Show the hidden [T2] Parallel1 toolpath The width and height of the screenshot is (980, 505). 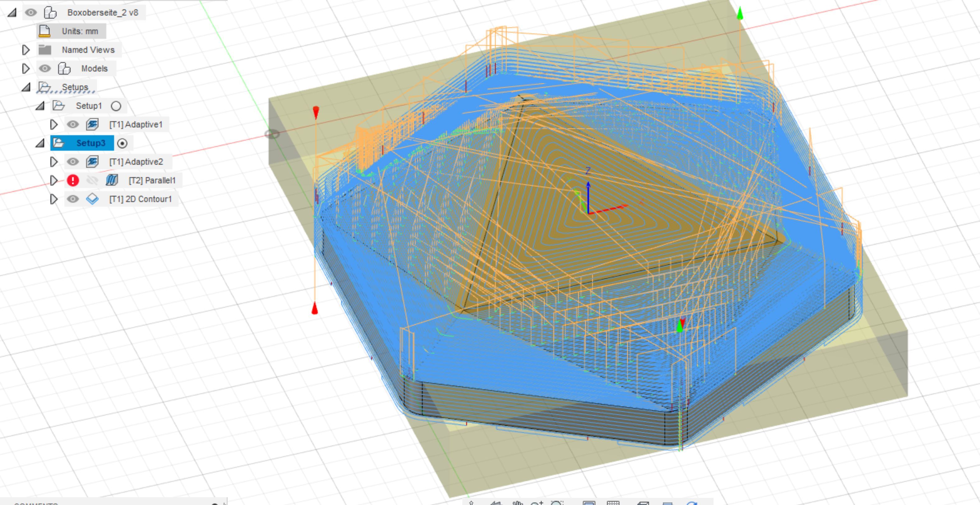click(92, 180)
